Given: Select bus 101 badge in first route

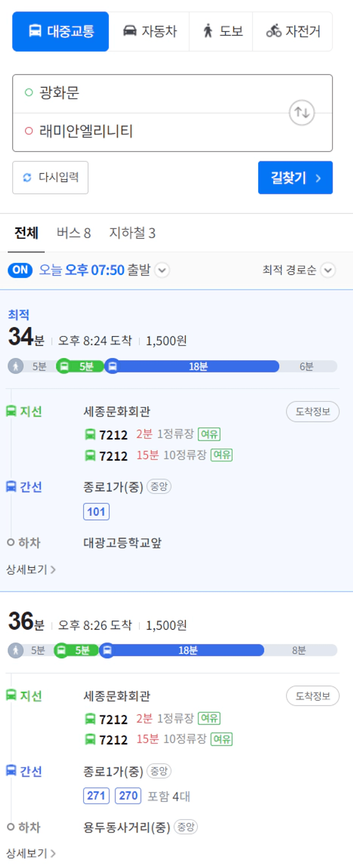Looking at the screenshot, I should (96, 512).
